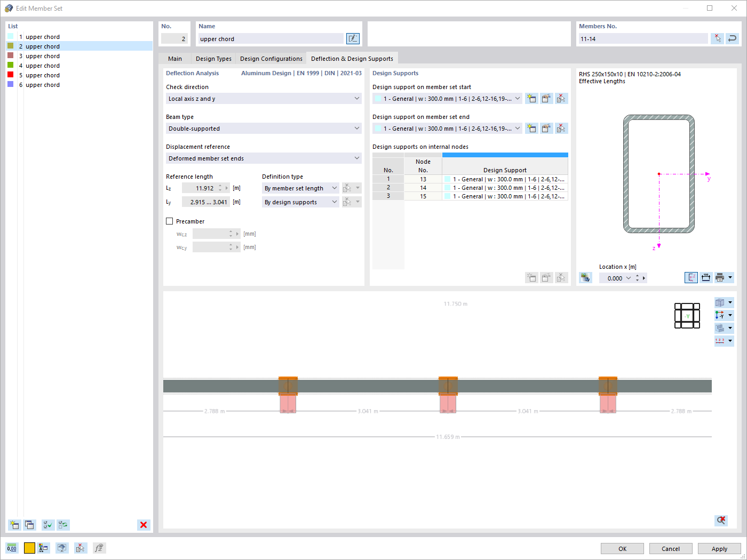Click the copy member set icon
Viewport: 747px width, 560px height.
pos(29,525)
